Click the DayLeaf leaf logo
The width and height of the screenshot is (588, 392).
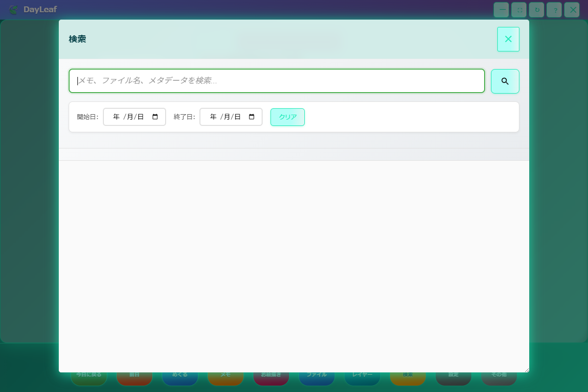coord(13,9)
